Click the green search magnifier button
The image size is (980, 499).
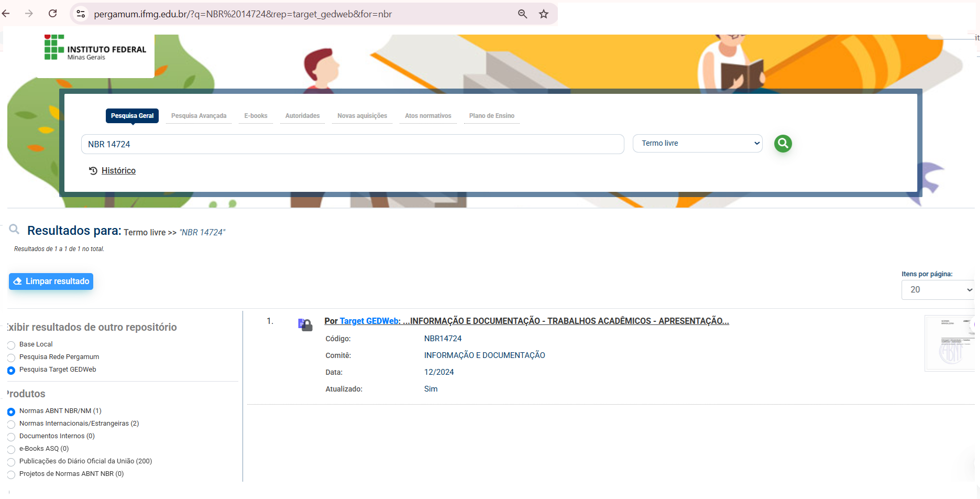point(783,144)
